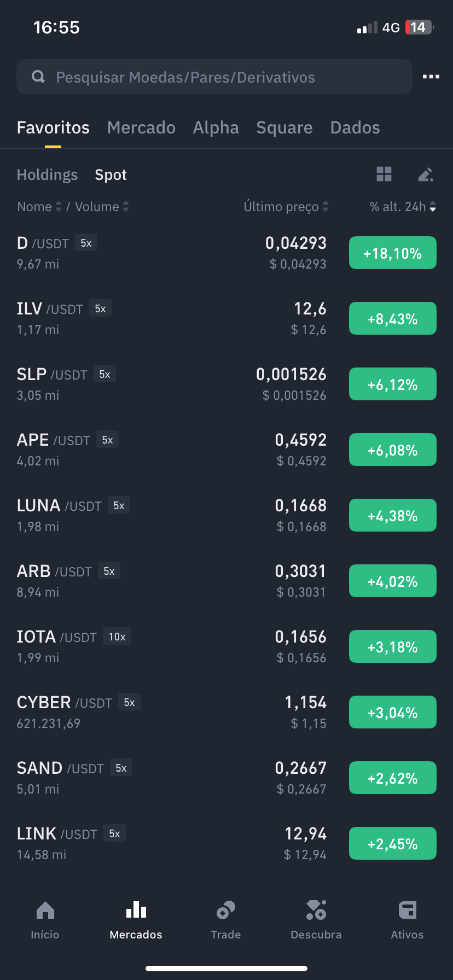Open the Trade section icon
This screenshot has height=980, width=453.
pyautogui.click(x=226, y=911)
